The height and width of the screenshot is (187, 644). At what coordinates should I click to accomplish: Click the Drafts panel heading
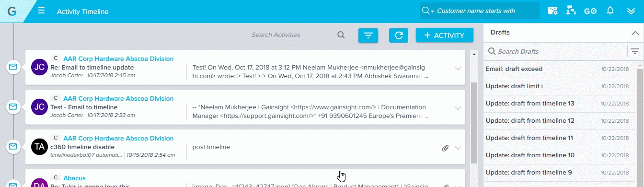[500, 33]
